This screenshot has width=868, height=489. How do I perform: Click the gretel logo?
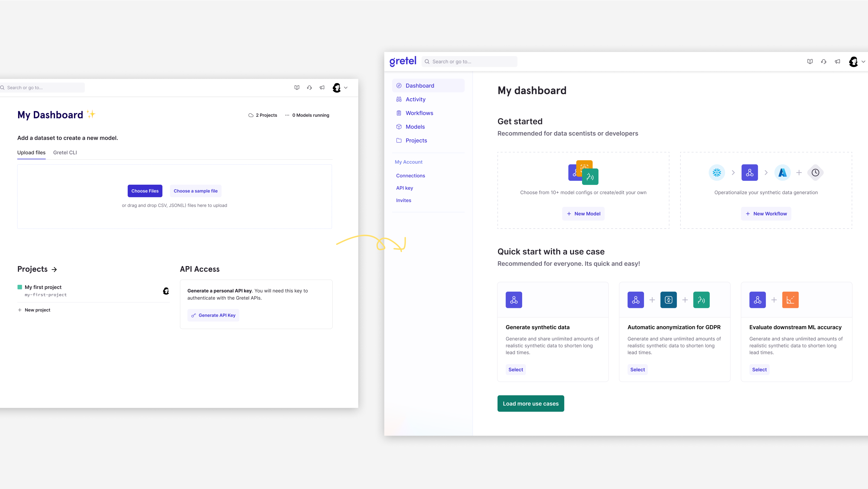point(403,61)
